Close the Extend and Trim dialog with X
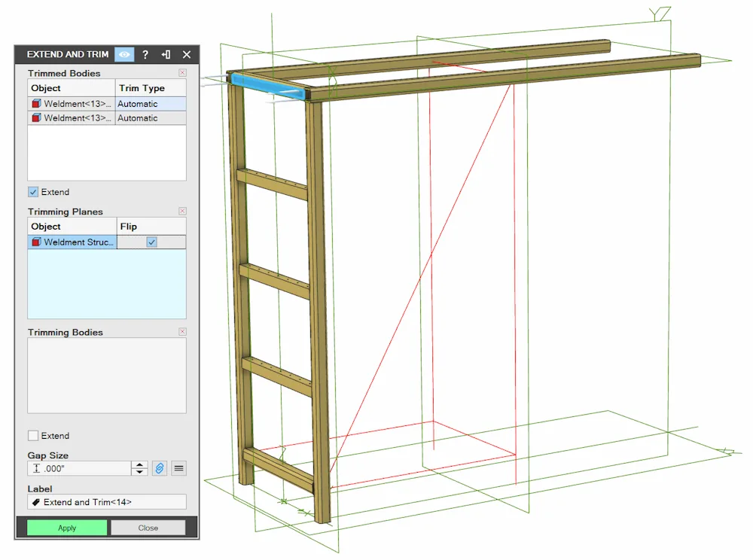This screenshot has height=560, width=753. click(x=187, y=55)
